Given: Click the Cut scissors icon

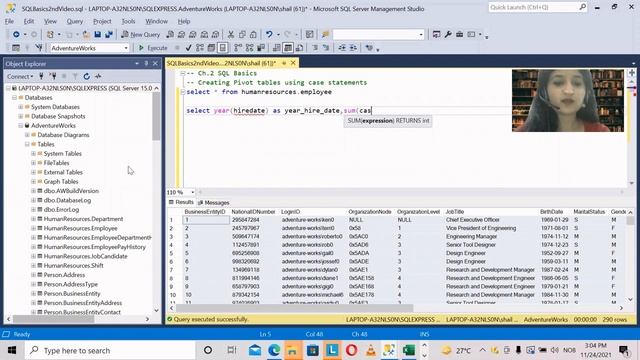Looking at the screenshot, I should pyautogui.click(x=231, y=35).
